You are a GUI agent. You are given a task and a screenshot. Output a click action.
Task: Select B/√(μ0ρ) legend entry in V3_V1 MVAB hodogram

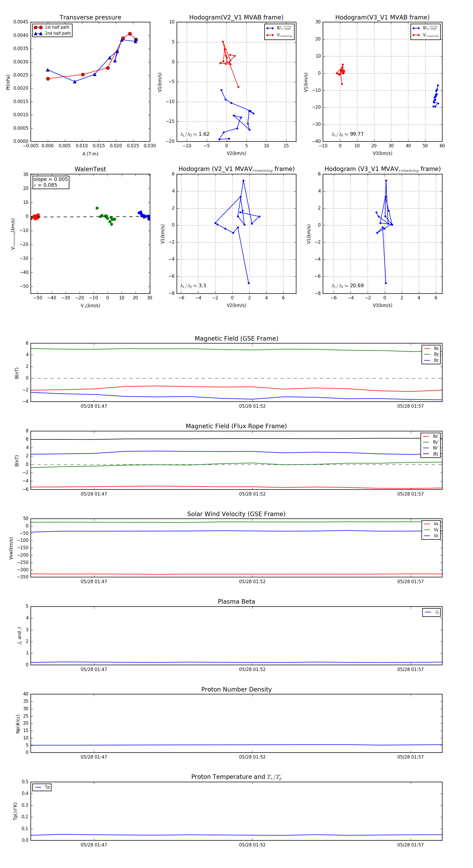click(x=425, y=28)
